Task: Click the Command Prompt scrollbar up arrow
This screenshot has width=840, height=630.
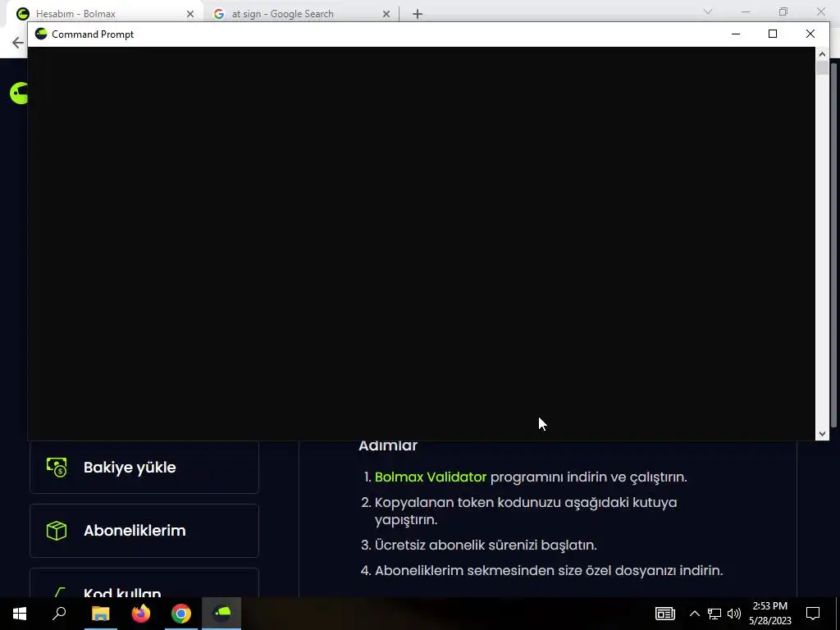Action: click(x=822, y=53)
